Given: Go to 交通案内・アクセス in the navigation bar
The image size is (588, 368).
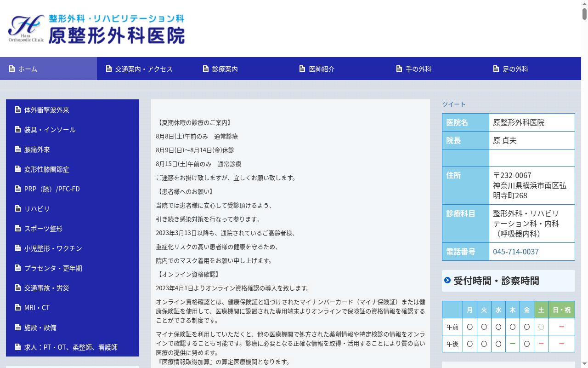Looking at the screenshot, I should tap(145, 69).
